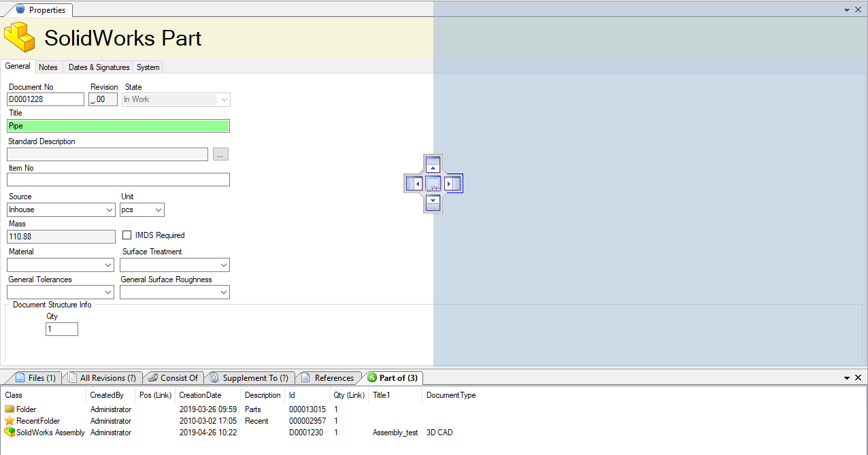Select the creation date 2010-03-02 17:05

point(207,421)
